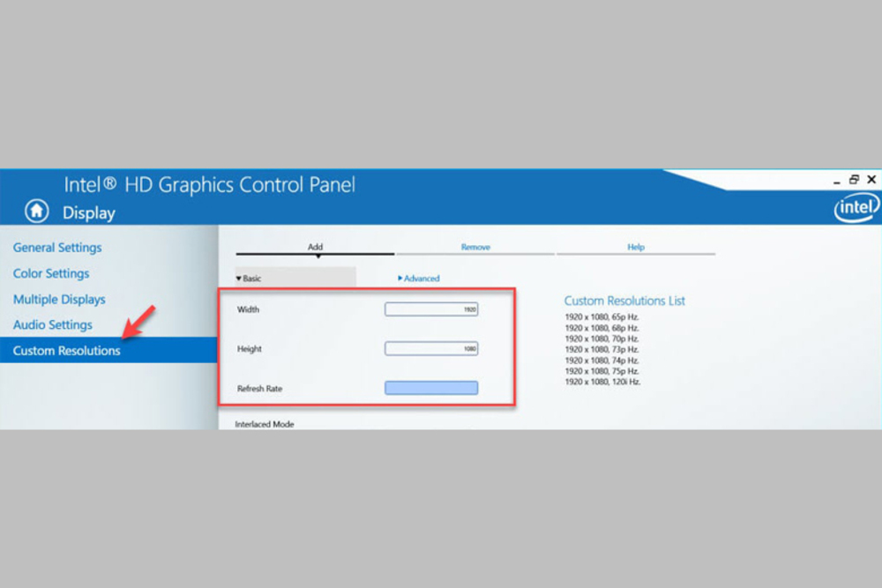Select the 1920 x 1080, 120i Hz entry
Viewport: 882px width, 588px height.
(602, 382)
